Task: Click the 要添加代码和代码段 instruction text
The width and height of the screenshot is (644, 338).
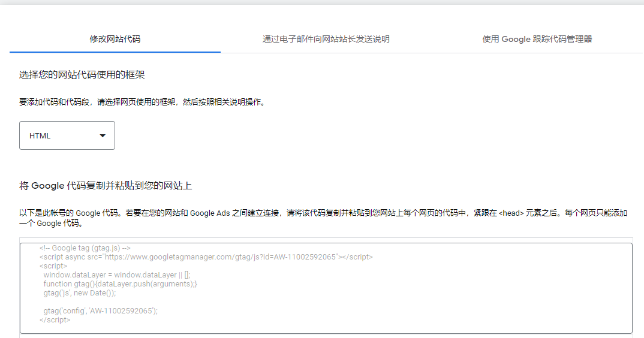Action: [142, 102]
